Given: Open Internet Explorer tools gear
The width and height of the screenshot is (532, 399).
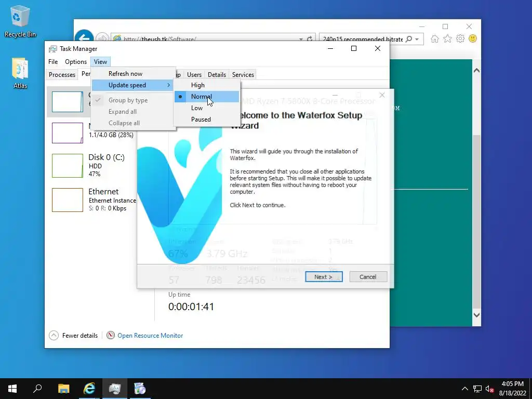Looking at the screenshot, I should pyautogui.click(x=460, y=38).
